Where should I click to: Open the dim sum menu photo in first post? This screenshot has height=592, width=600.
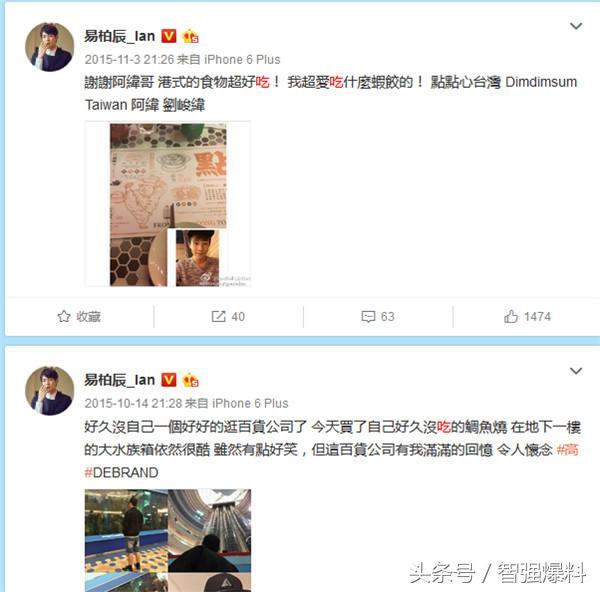pyautogui.click(x=168, y=204)
